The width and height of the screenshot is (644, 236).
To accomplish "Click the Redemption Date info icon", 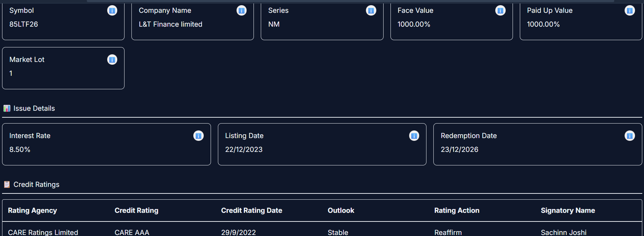I will (629, 136).
